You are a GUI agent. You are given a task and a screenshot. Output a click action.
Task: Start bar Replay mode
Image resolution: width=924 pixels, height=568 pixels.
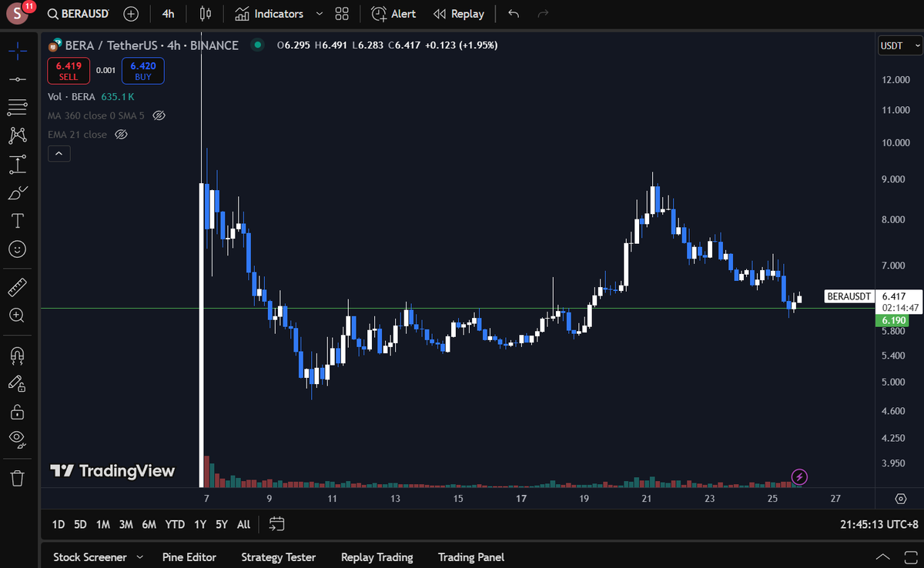[459, 14]
